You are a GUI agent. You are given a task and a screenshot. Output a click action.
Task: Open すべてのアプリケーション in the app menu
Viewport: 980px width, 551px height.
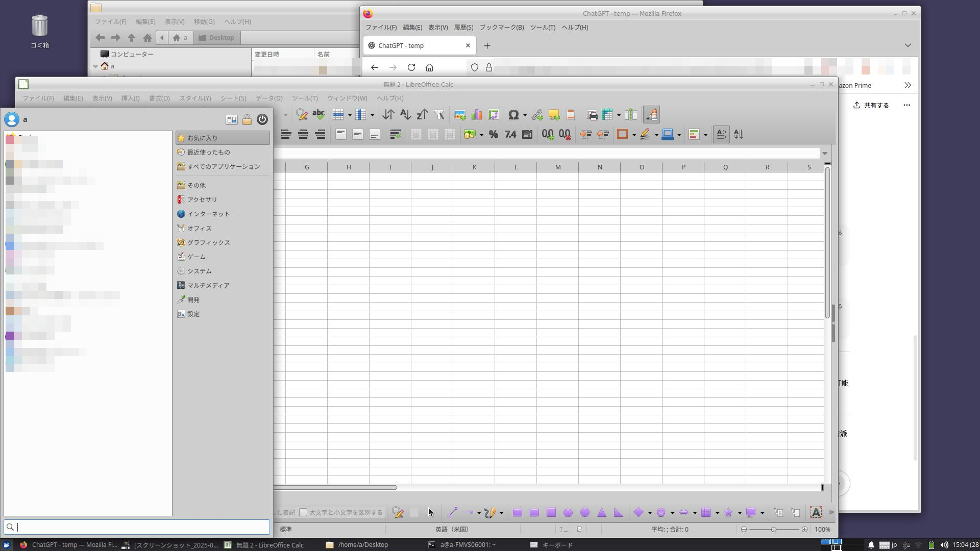(x=222, y=166)
